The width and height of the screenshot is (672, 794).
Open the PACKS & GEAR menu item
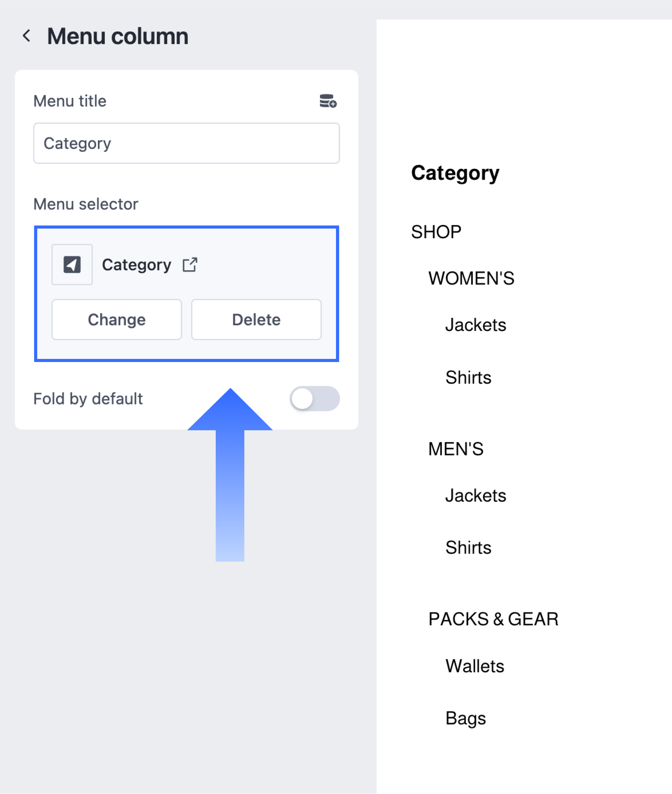tap(493, 619)
